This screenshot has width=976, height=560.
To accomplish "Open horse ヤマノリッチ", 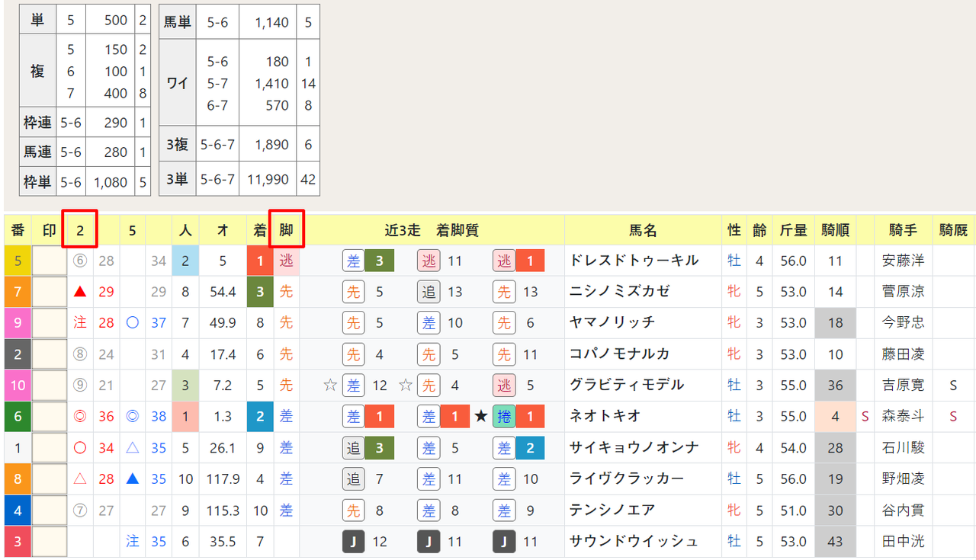I will coord(612,322).
